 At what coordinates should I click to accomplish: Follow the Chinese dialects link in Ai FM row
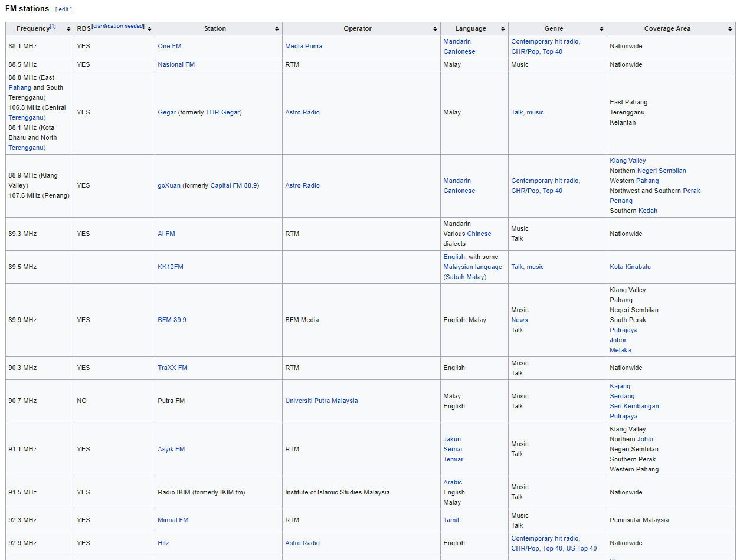[x=479, y=234]
